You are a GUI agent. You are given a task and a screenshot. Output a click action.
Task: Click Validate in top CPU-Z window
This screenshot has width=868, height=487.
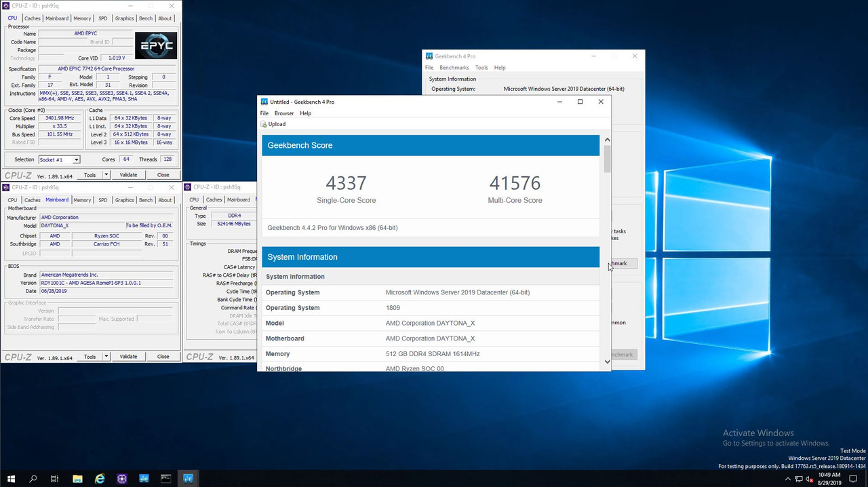(128, 175)
